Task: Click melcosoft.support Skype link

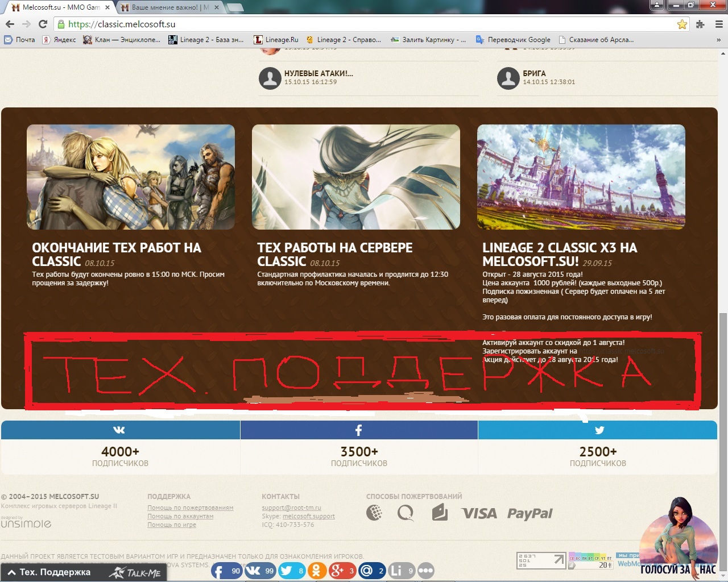Action: click(309, 516)
